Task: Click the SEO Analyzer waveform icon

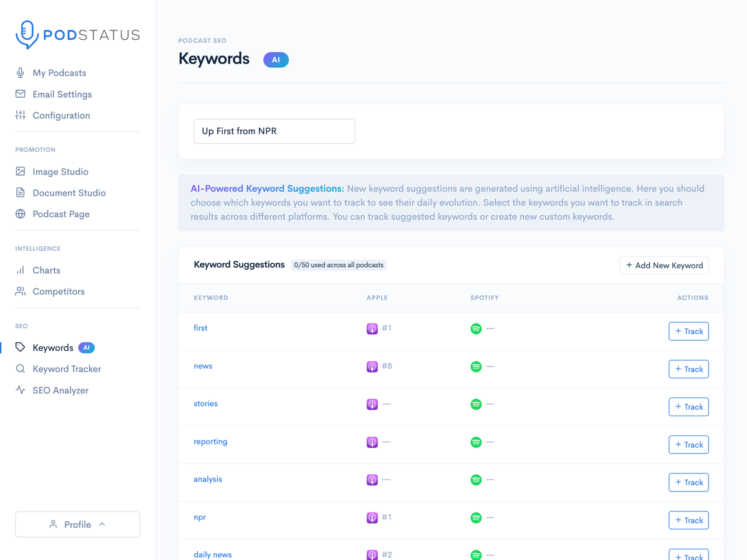Action: [21, 390]
